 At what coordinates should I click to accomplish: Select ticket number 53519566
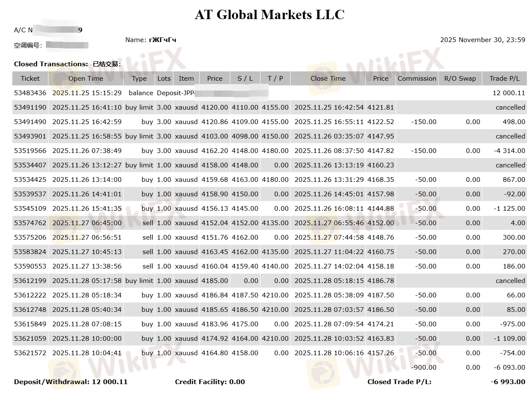pos(30,150)
